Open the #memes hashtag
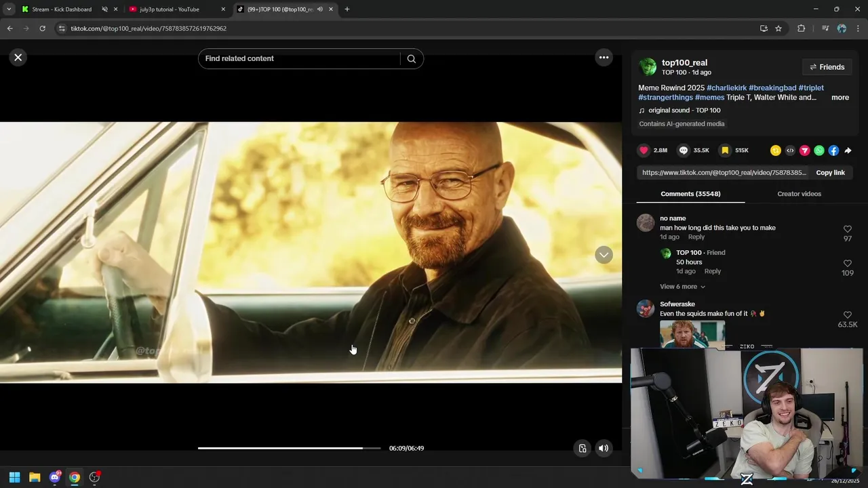Viewport: 868px width, 488px height. 709,98
